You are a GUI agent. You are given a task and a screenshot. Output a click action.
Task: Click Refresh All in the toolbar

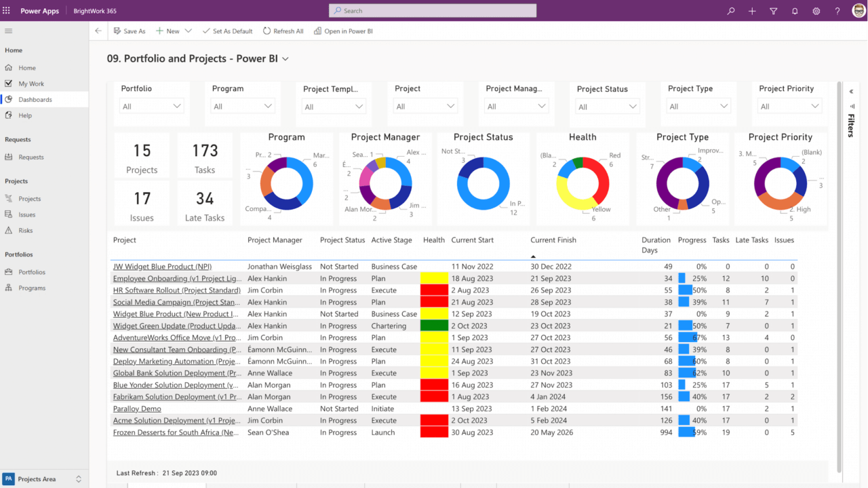(x=283, y=31)
